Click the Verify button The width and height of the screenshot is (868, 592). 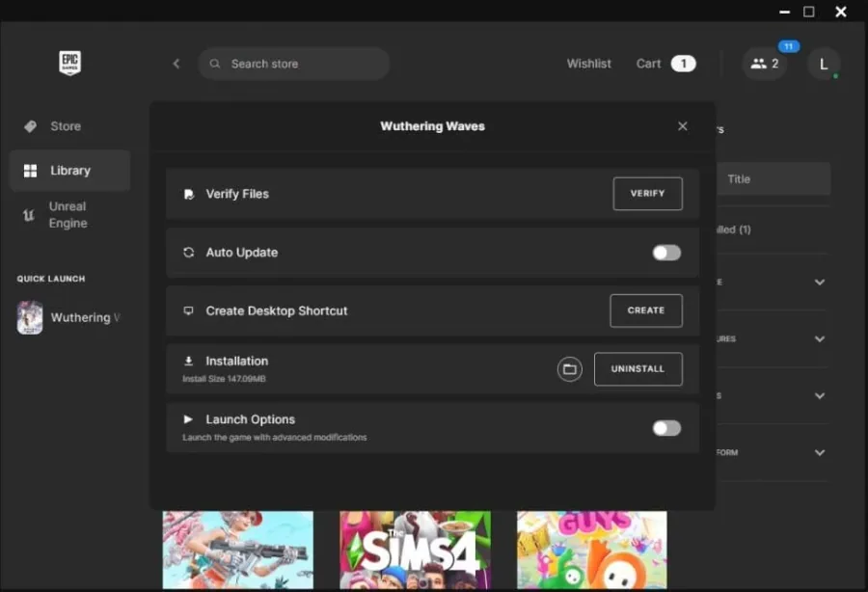click(648, 194)
